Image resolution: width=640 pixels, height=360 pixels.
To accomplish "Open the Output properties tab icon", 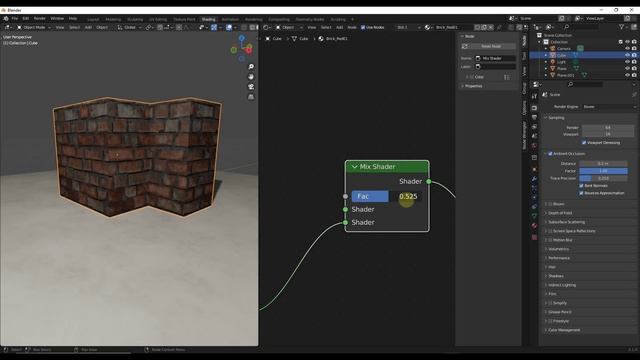I will (x=534, y=118).
